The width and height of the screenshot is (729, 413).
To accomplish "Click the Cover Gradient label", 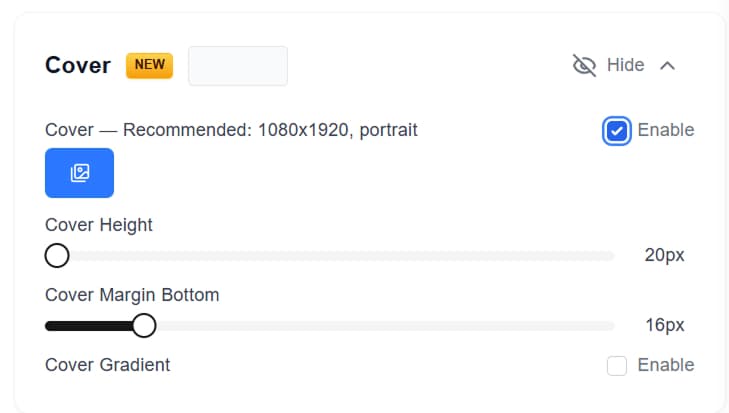I will click(108, 365).
